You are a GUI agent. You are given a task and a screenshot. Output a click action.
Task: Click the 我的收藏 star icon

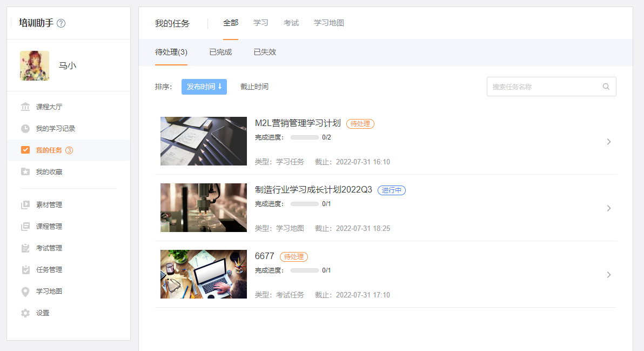[25, 172]
